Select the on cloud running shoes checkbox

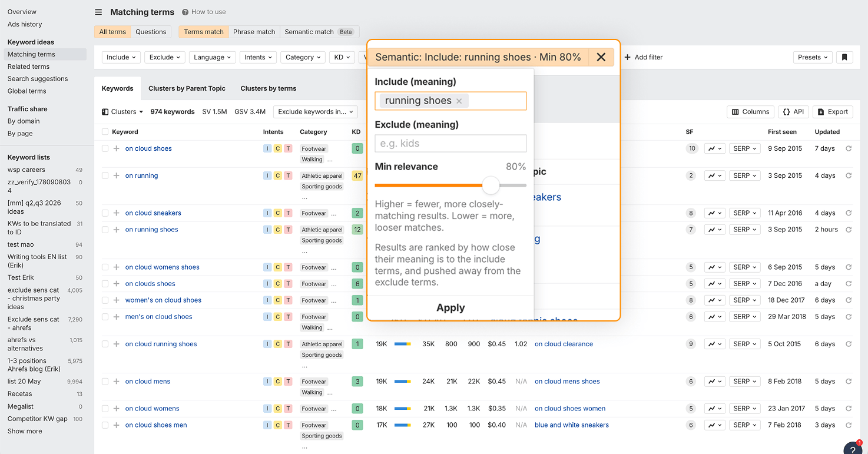[x=105, y=344]
